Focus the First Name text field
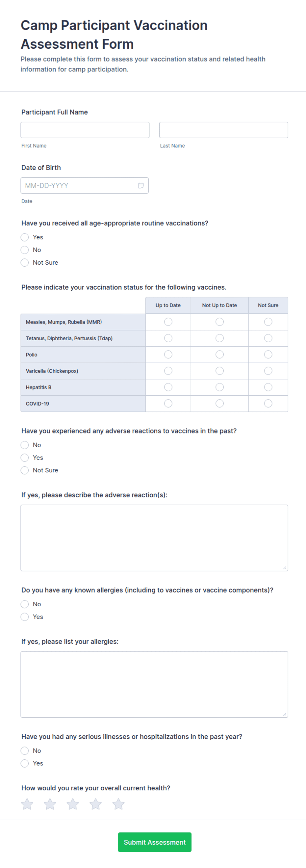Screen dimensions: 306x868 click(85, 130)
